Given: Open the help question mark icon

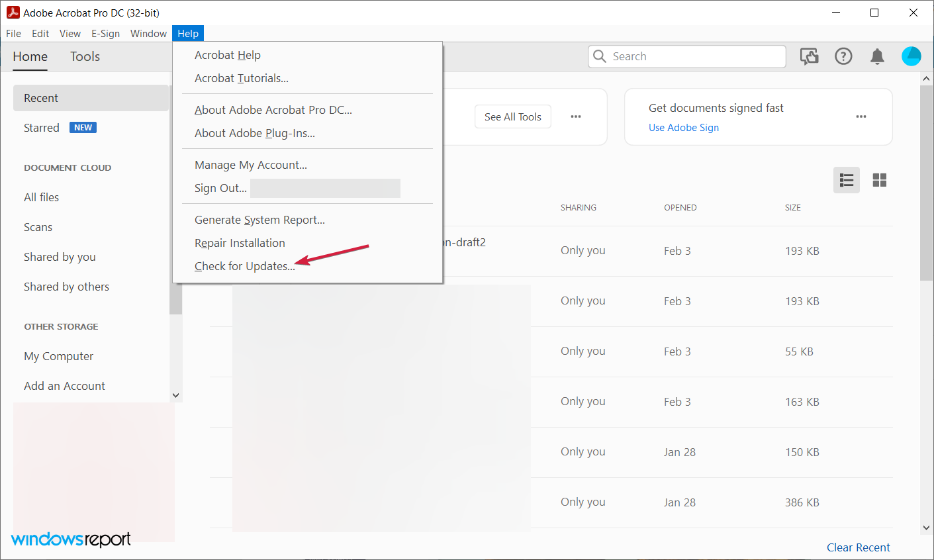Looking at the screenshot, I should pos(843,57).
